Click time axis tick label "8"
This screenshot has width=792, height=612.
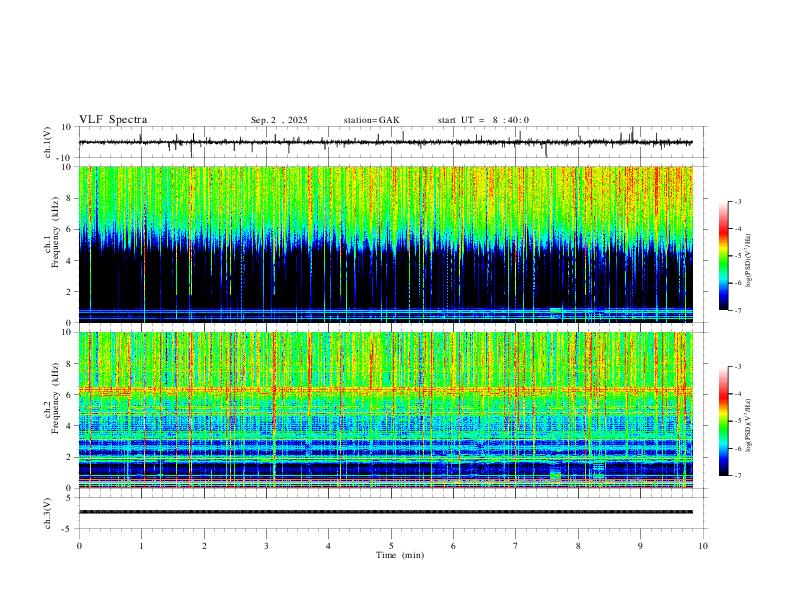coord(578,546)
